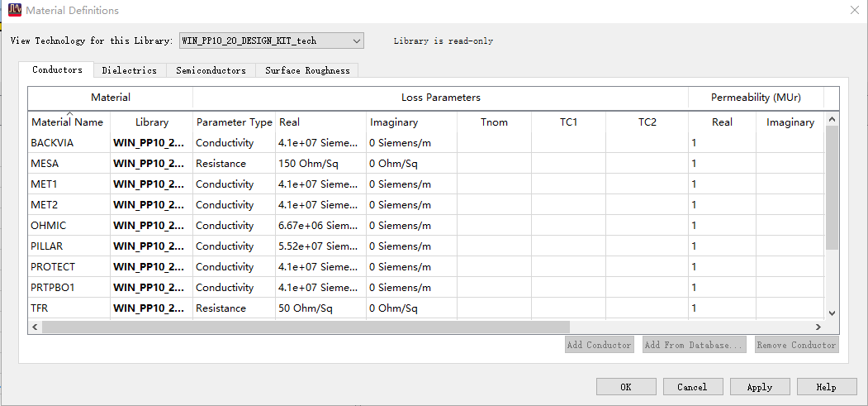The width and height of the screenshot is (868, 406).
Task: Click the MESA Parameter Type cell
Action: 221,164
